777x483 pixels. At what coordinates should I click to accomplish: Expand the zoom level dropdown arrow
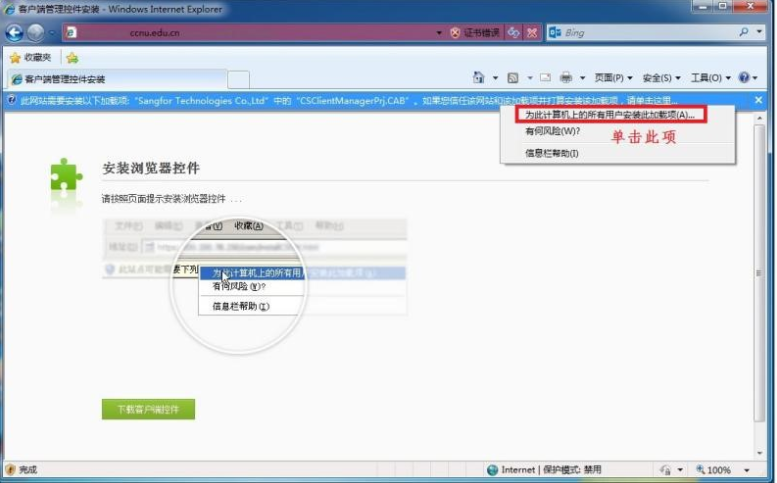(746, 470)
